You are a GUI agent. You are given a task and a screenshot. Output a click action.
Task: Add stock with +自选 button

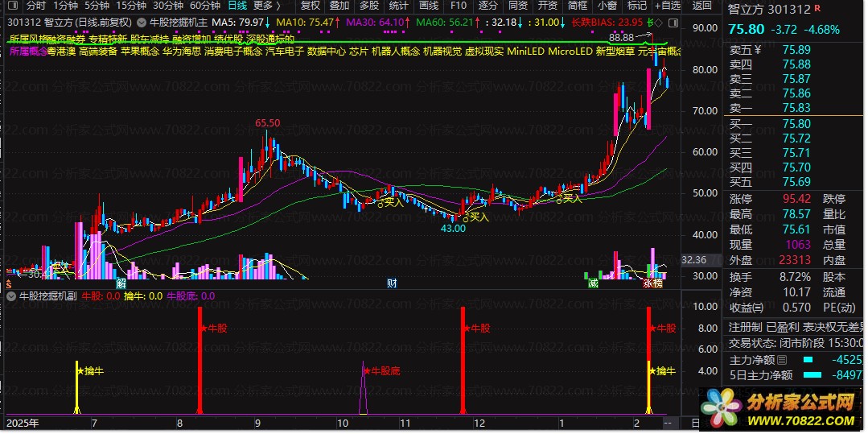click(x=668, y=6)
